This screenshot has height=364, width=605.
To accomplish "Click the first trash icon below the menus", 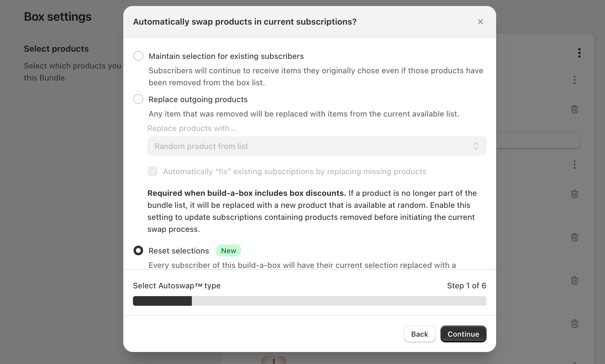I will pos(574,109).
